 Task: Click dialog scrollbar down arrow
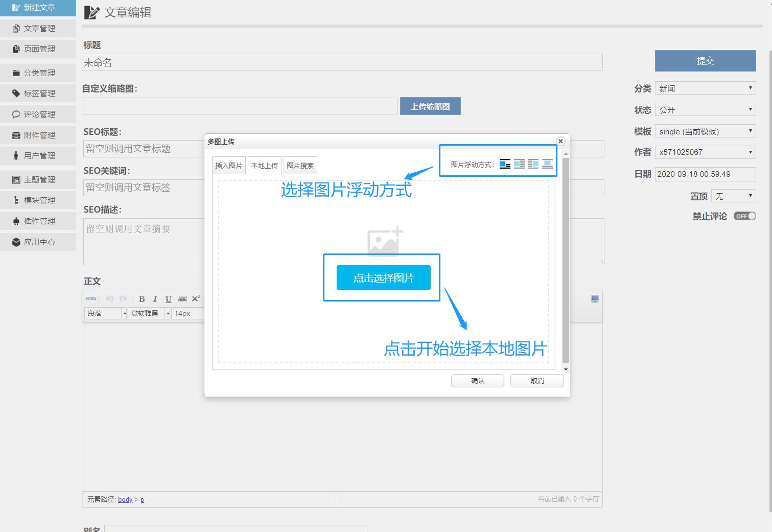coord(566,369)
